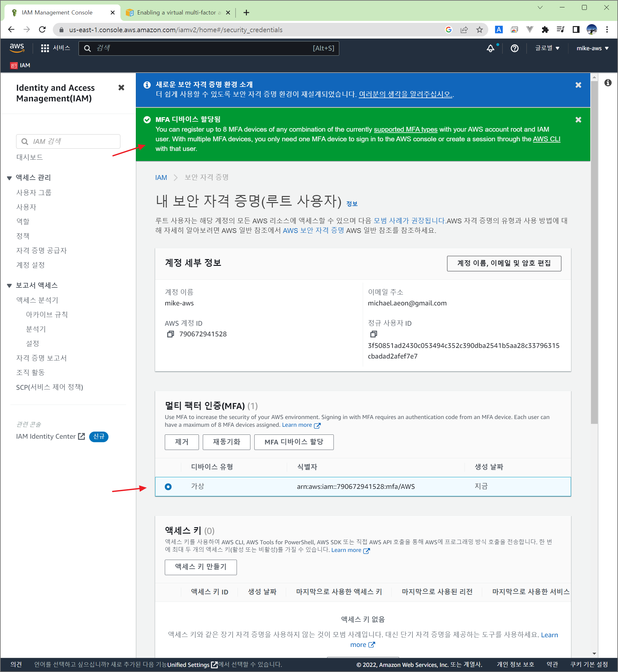
Task: Open the supported MFA types link
Action: pos(405,129)
